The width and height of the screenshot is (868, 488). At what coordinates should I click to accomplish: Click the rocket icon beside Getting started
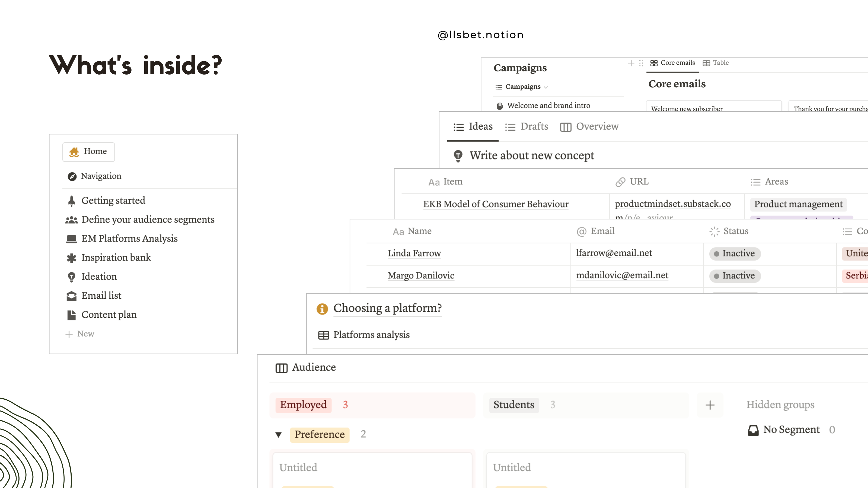(x=71, y=201)
